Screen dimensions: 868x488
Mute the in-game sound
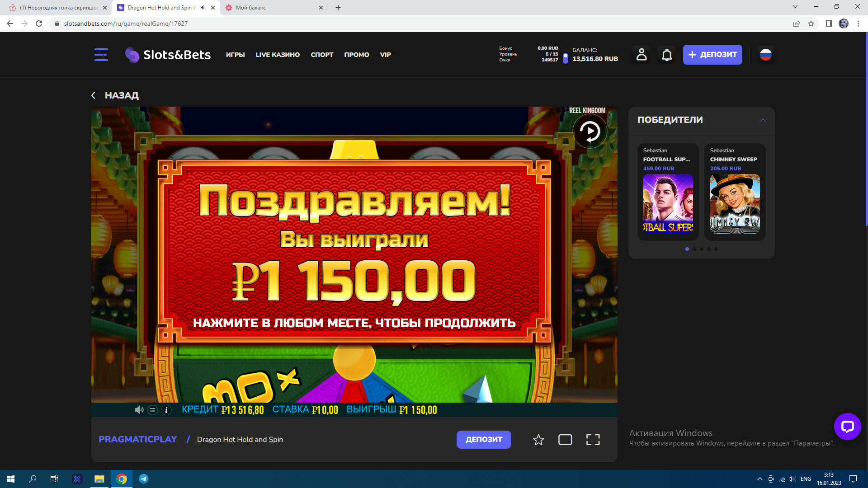(x=139, y=410)
